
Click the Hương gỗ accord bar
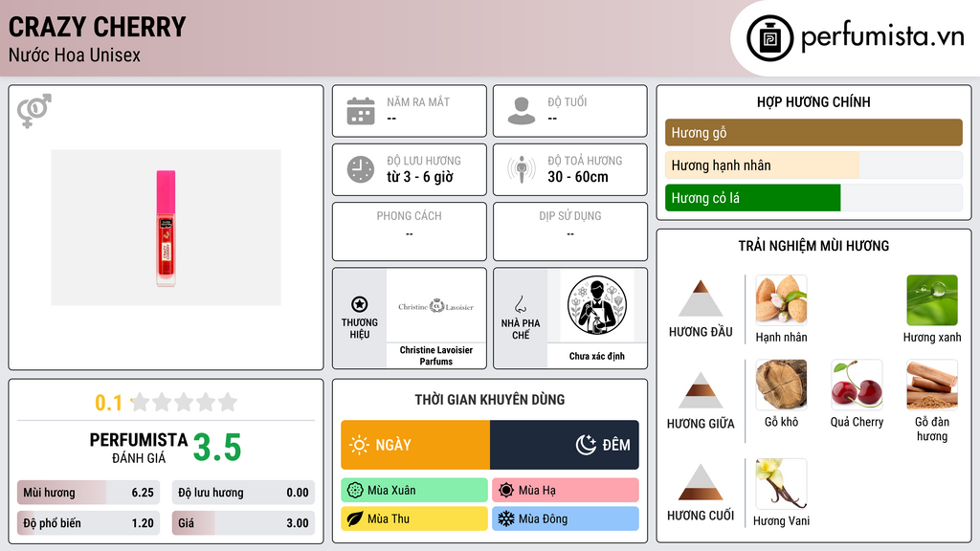[x=813, y=132]
